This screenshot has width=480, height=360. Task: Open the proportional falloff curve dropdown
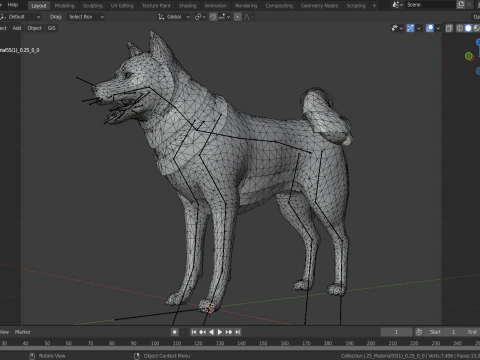pyautogui.click(x=248, y=17)
